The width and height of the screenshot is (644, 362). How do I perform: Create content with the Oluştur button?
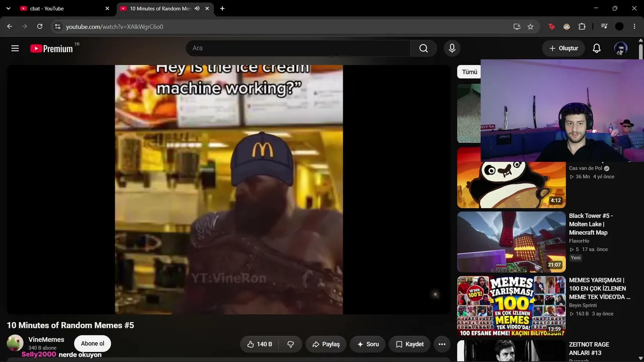point(563,48)
